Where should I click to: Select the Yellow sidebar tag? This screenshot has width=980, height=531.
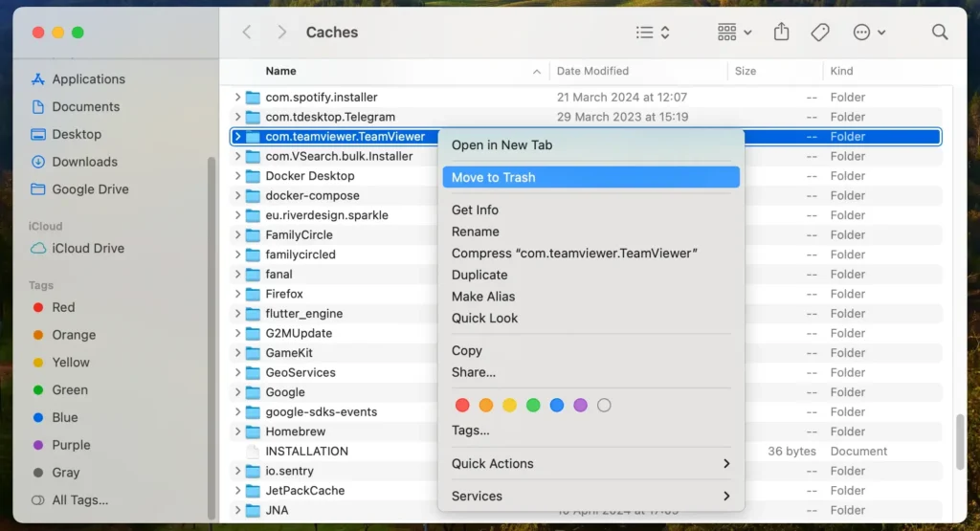(61, 363)
